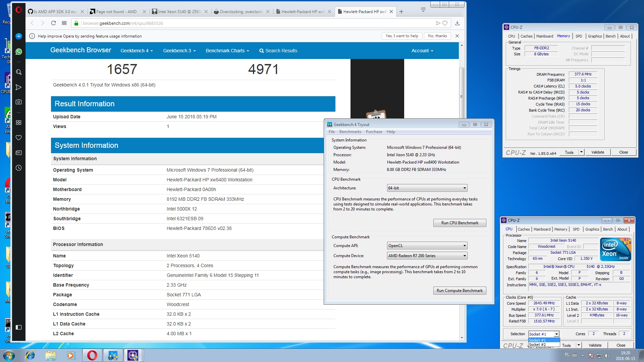The height and width of the screenshot is (362, 644).
Task: Click sidebar search magnifier icon
Action: tap(19, 72)
